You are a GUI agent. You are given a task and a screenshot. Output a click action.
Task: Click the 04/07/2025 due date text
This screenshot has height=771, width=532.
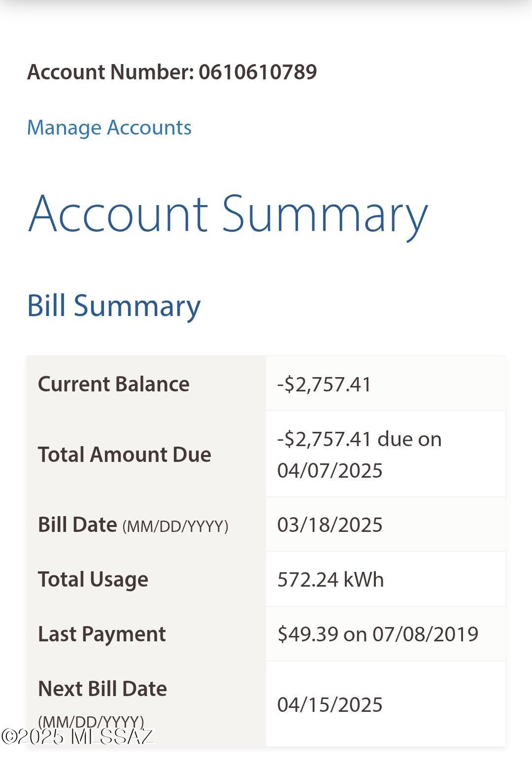tap(330, 471)
